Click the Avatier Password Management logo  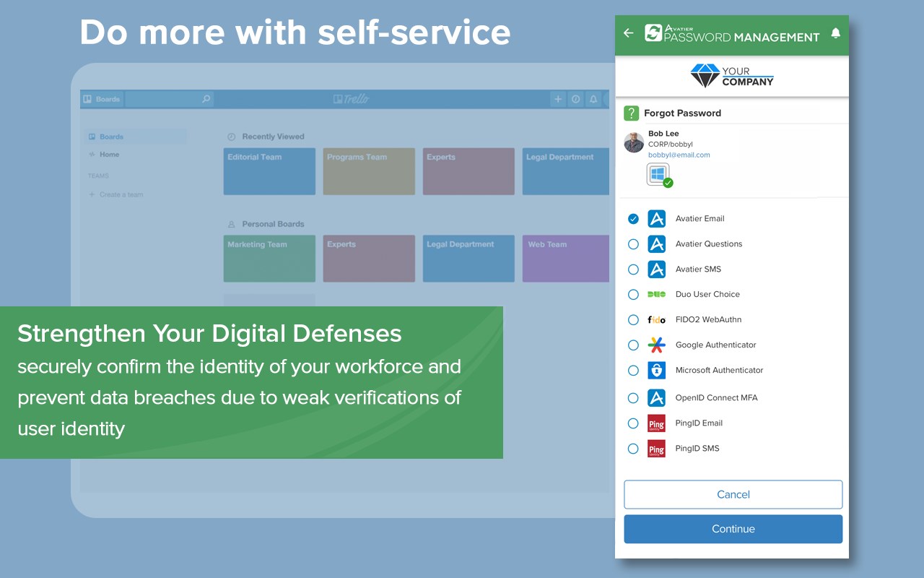click(x=732, y=33)
